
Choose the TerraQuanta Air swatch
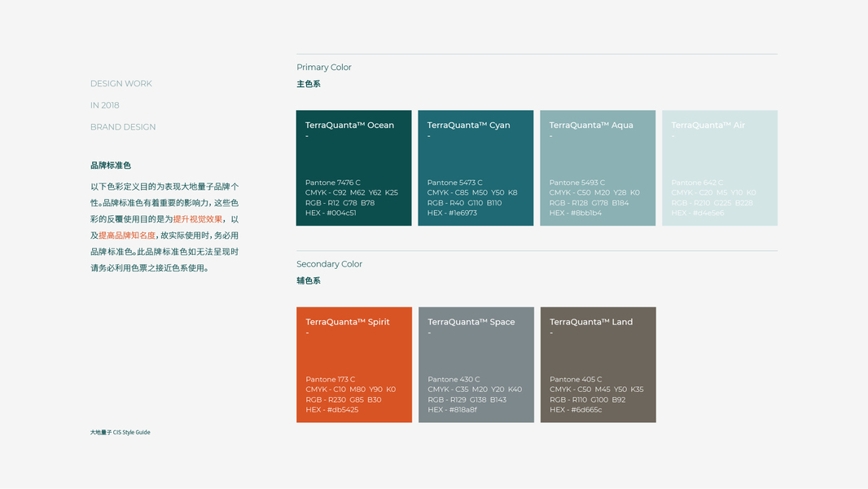point(720,168)
